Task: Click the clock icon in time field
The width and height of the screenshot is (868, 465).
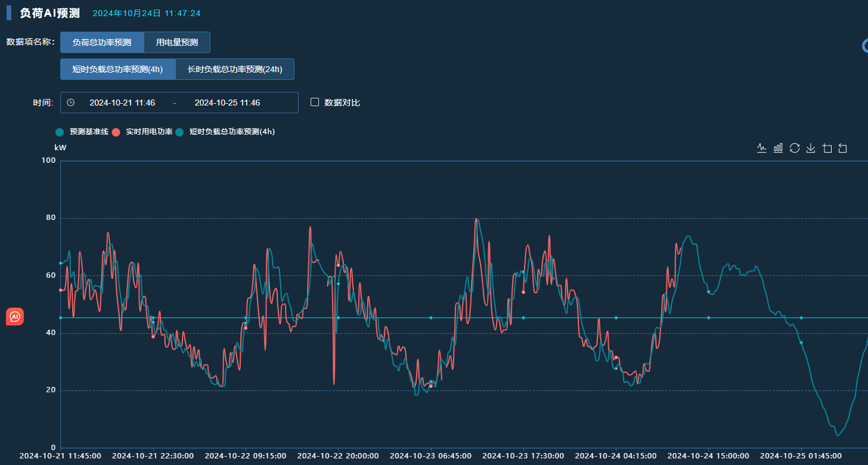Action: (x=71, y=103)
